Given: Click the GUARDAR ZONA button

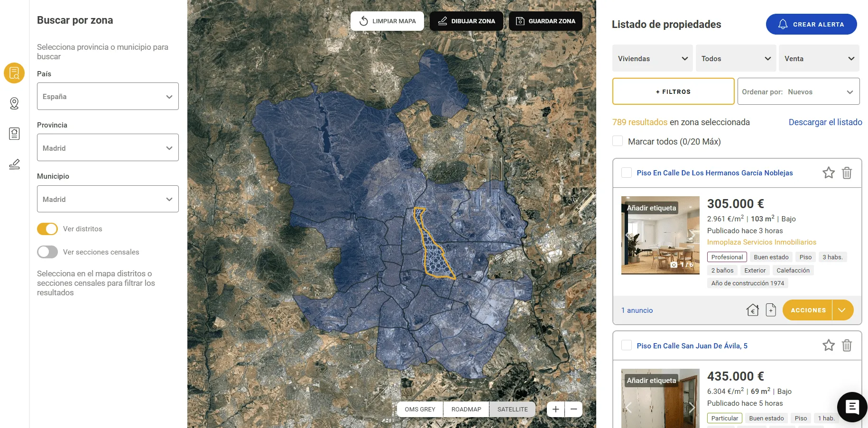Looking at the screenshot, I should [x=545, y=21].
